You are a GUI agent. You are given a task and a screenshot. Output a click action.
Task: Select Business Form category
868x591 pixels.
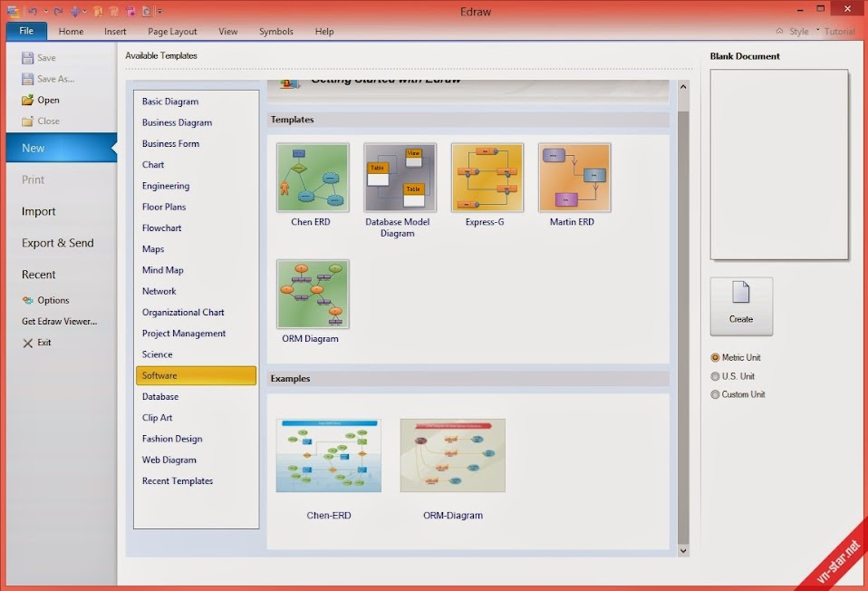click(170, 143)
